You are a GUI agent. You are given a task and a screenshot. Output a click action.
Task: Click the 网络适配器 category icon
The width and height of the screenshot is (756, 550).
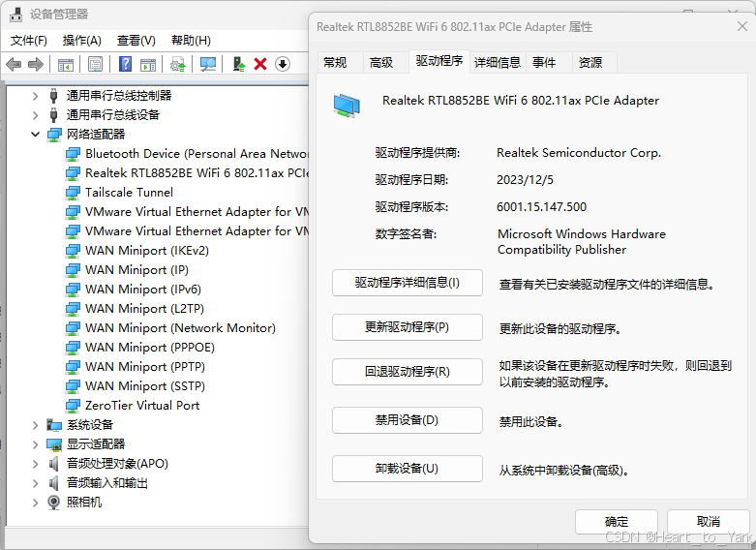coord(54,135)
